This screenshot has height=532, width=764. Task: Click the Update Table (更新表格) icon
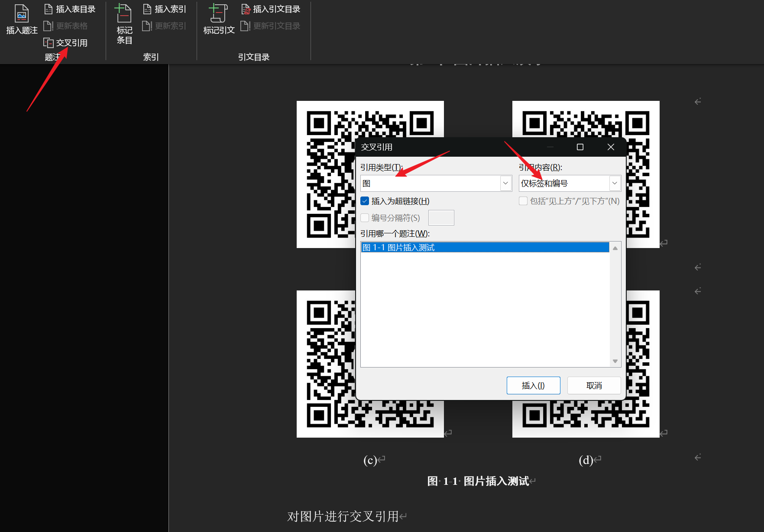(49, 26)
